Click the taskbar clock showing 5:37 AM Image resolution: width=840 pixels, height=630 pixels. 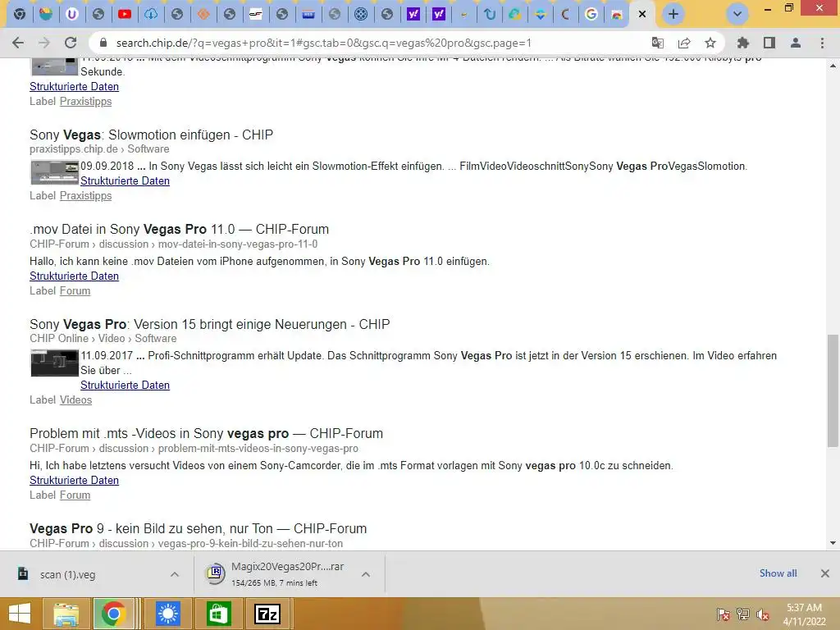pos(804,614)
